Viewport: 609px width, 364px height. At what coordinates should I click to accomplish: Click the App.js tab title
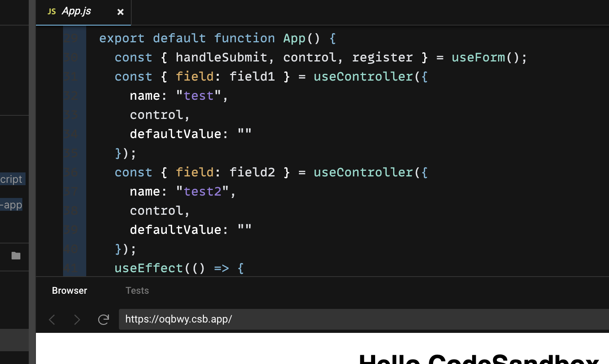tap(77, 12)
